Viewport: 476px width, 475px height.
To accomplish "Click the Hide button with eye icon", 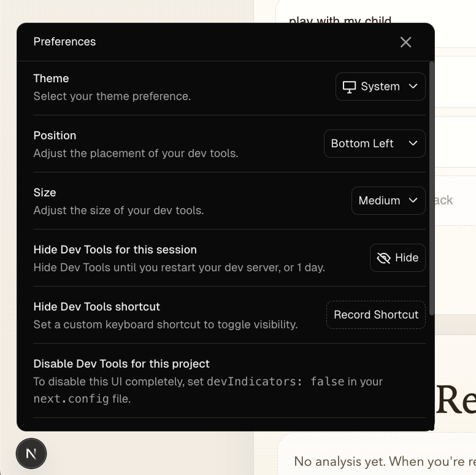I will [x=397, y=258].
